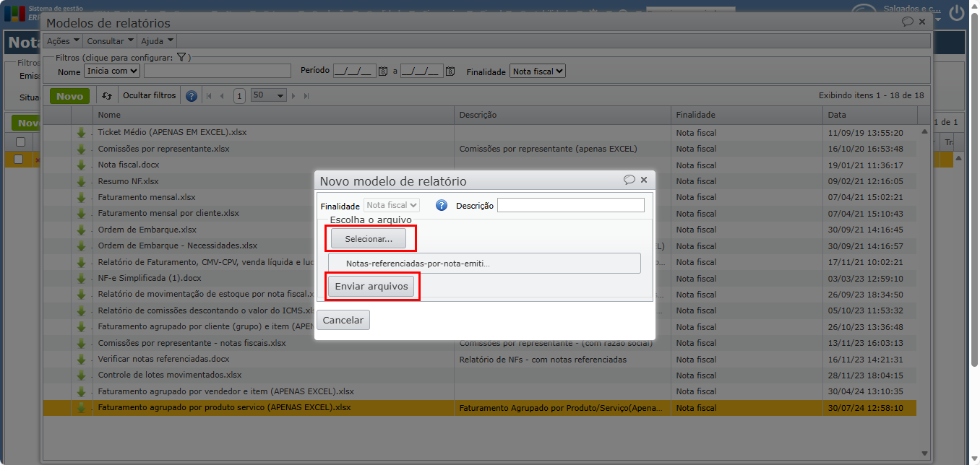Viewport: 980px width, 465px height.
Task: Click 'Exibindo itens 1 - 18 de 18' text
Action: pyautogui.click(x=871, y=95)
